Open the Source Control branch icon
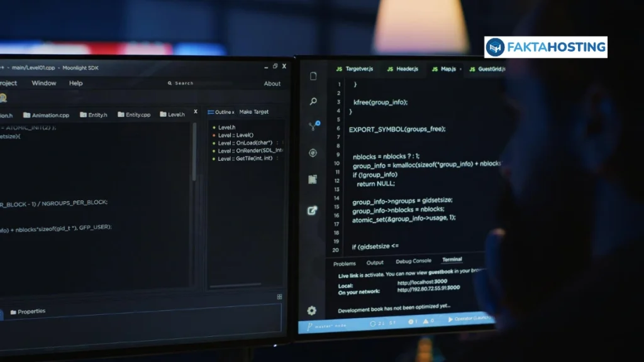 (x=313, y=126)
